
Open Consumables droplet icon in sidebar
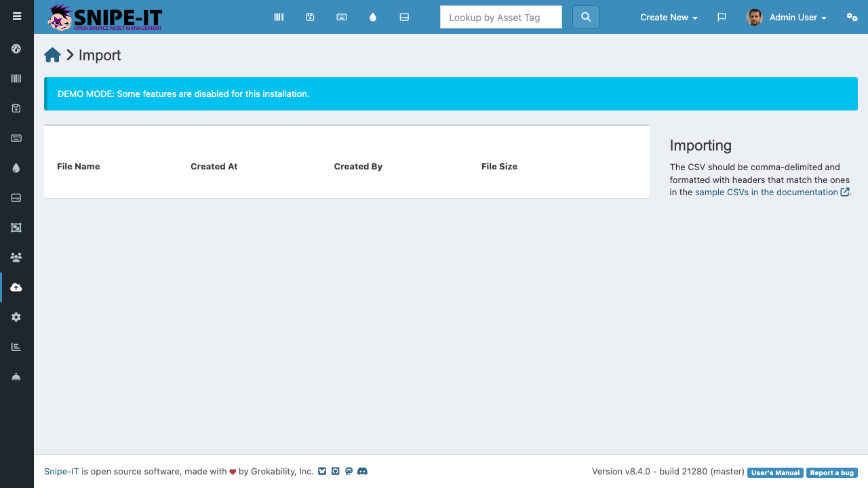point(16,168)
